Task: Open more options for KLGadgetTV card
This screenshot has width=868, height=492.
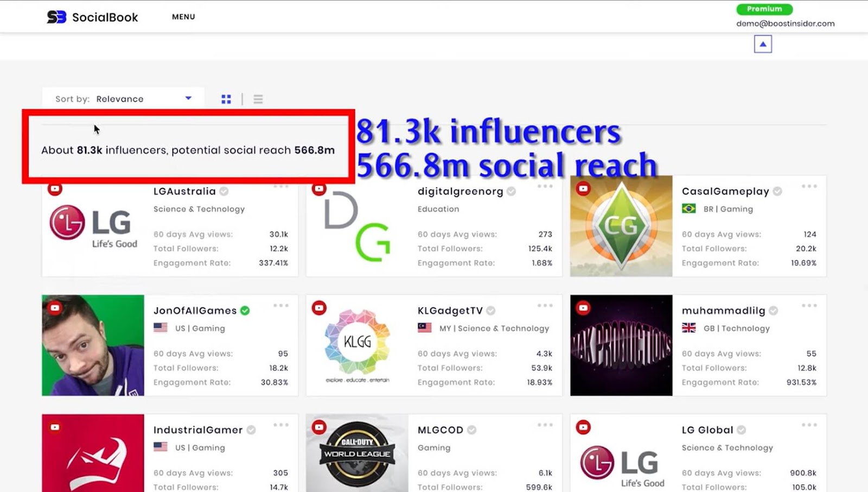Action: [x=545, y=306]
